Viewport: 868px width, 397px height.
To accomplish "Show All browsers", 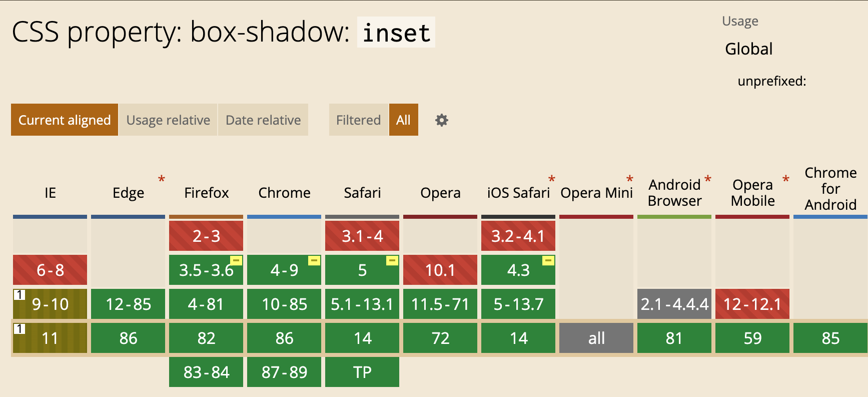I will (403, 120).
